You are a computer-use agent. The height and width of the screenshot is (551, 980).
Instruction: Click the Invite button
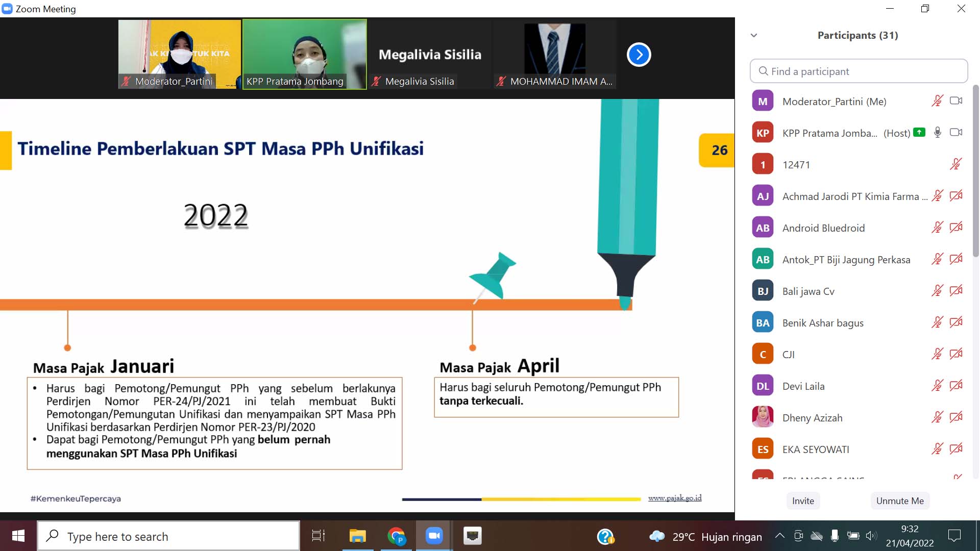tap(803, 501)
